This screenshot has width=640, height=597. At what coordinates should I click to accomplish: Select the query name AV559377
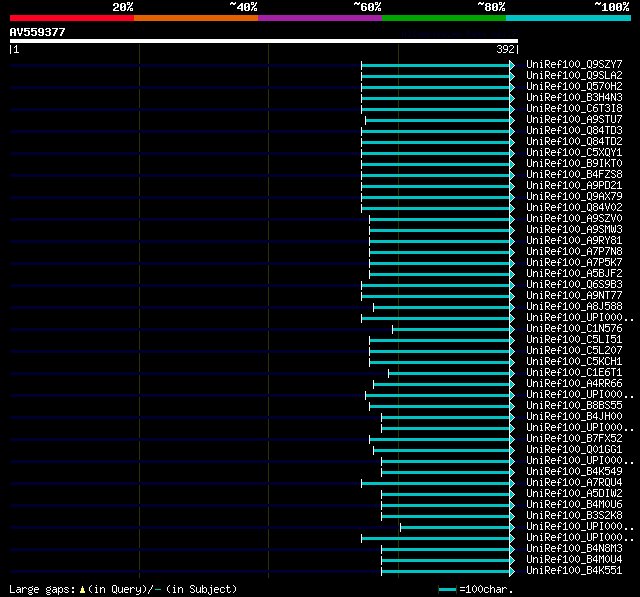pyautogui.click(x=38, y=32)
